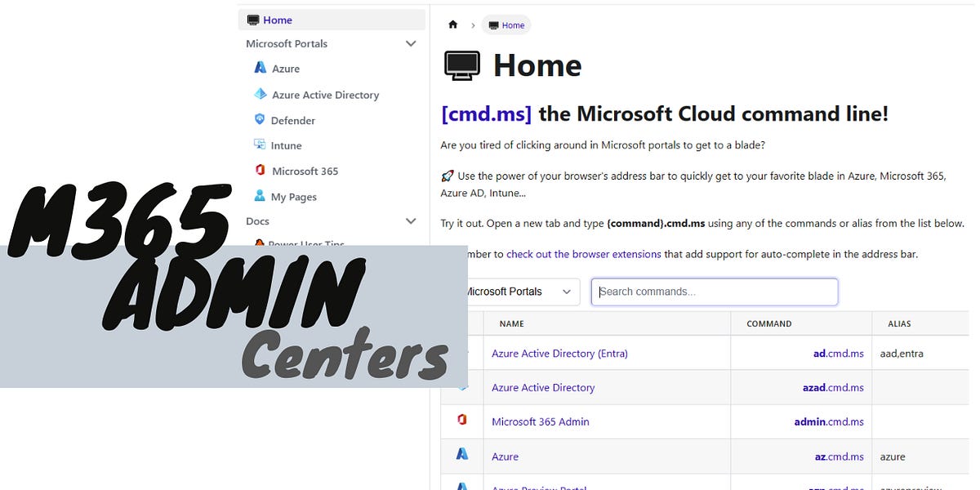
Task: Click the cmd.ms heading link
Action: point(486,114)
